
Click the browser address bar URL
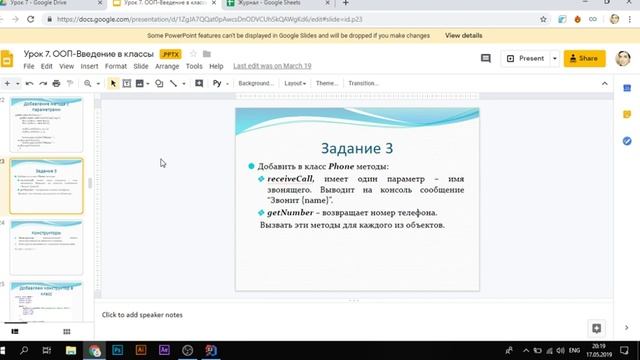click(x=209, y=19)
